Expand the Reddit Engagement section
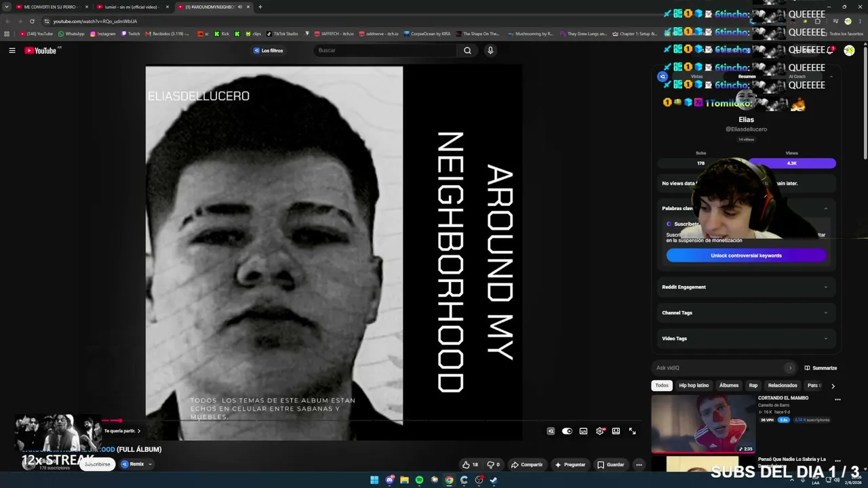 coord(745,287)
